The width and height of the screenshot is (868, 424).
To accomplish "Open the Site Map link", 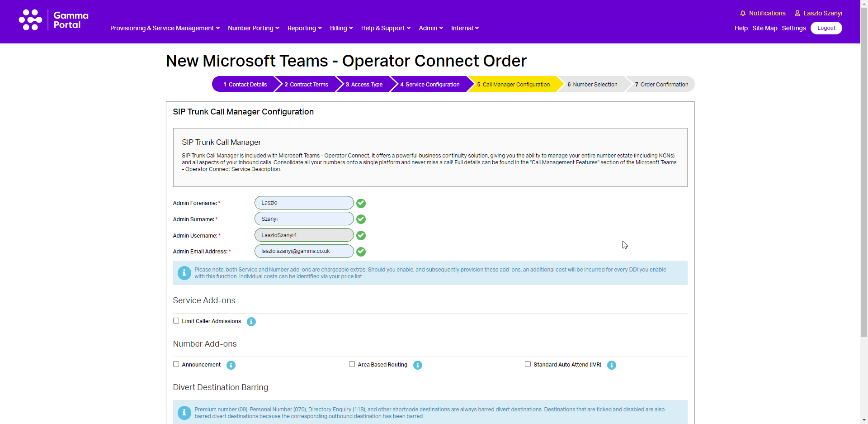I will [x=764, y=28].
